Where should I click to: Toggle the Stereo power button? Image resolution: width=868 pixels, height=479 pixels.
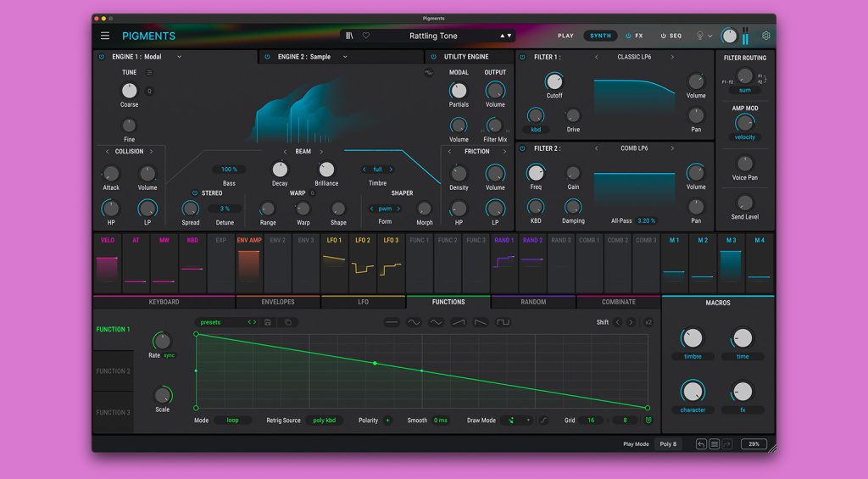[x=194, y=193]
